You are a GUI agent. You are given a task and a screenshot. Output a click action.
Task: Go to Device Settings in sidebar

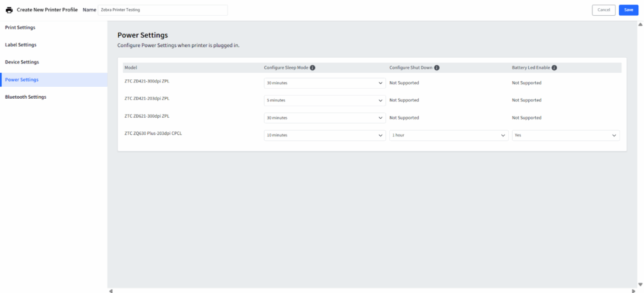coord(22,62)
